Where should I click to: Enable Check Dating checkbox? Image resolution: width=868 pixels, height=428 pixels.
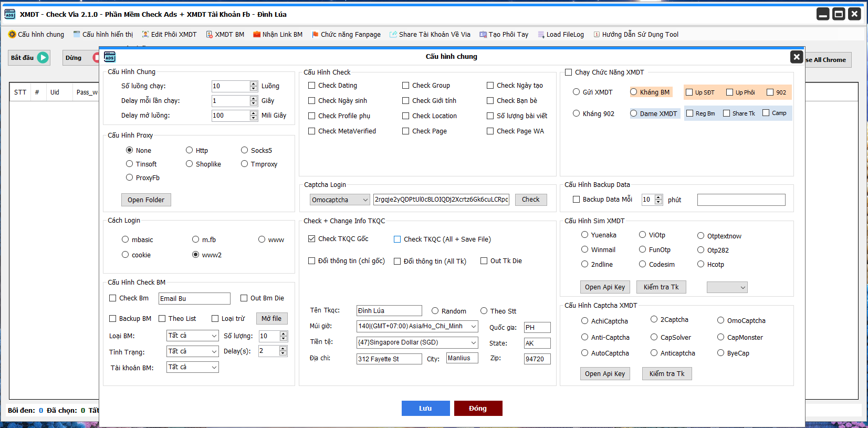coord(312,85)
